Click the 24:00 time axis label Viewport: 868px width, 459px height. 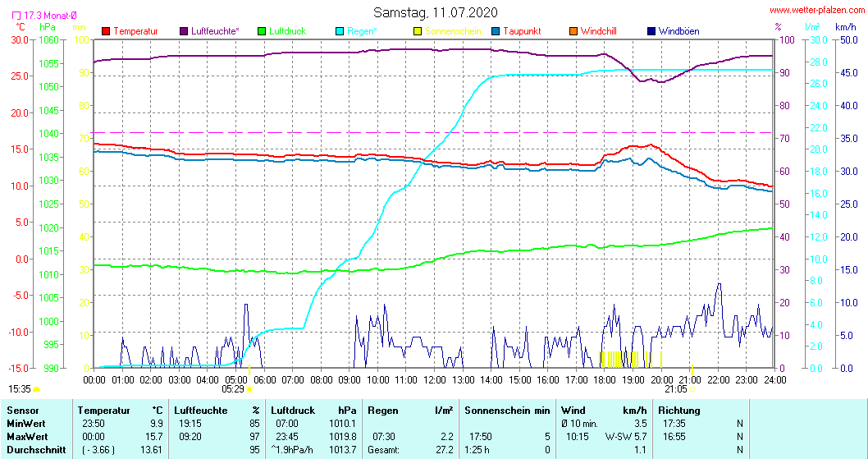(x=774, y=379)
